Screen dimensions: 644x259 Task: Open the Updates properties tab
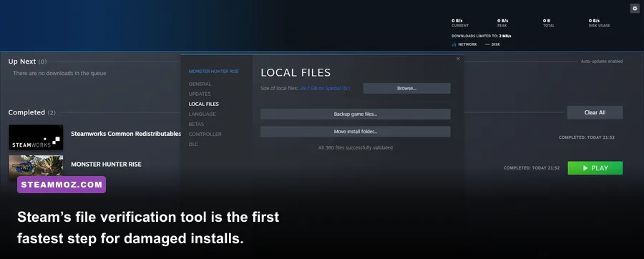click(x=200, y=94)
